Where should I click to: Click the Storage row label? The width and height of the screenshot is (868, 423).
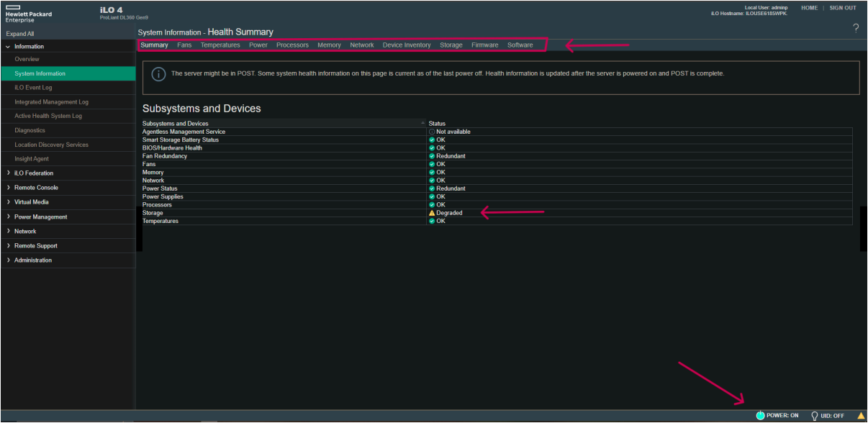tap(153, 213)
